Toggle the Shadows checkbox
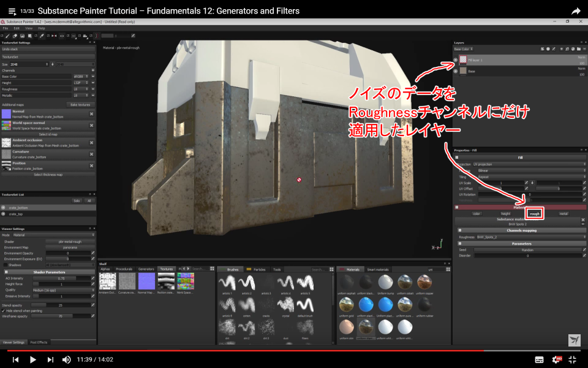Screen dimensions: 588x368 pos(6,265)
